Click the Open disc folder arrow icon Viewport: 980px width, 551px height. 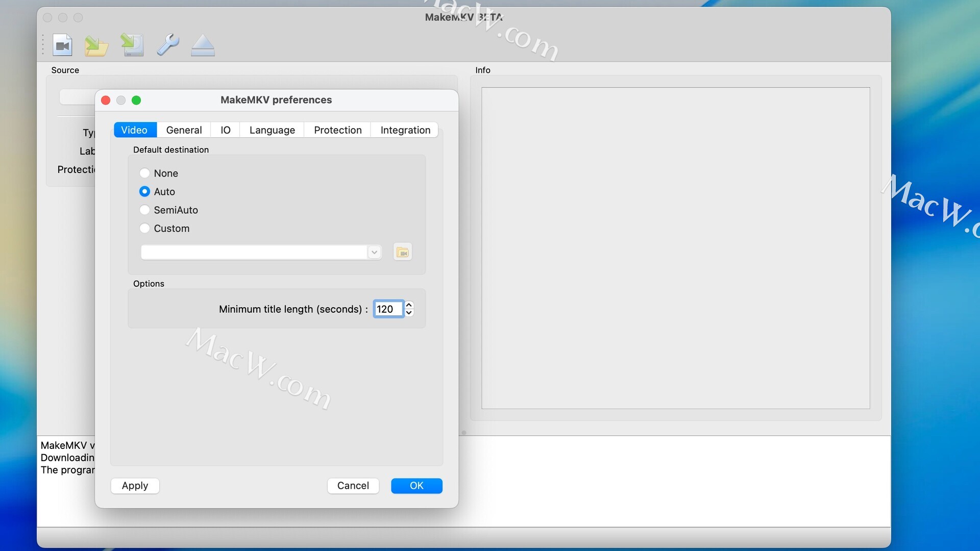[96, 45]
